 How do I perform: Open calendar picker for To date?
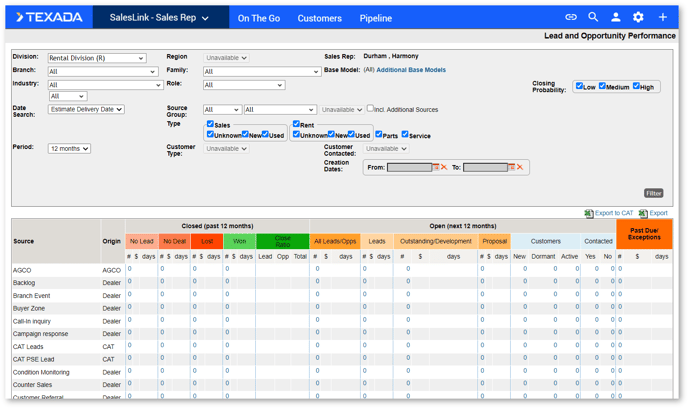point(512,167)
